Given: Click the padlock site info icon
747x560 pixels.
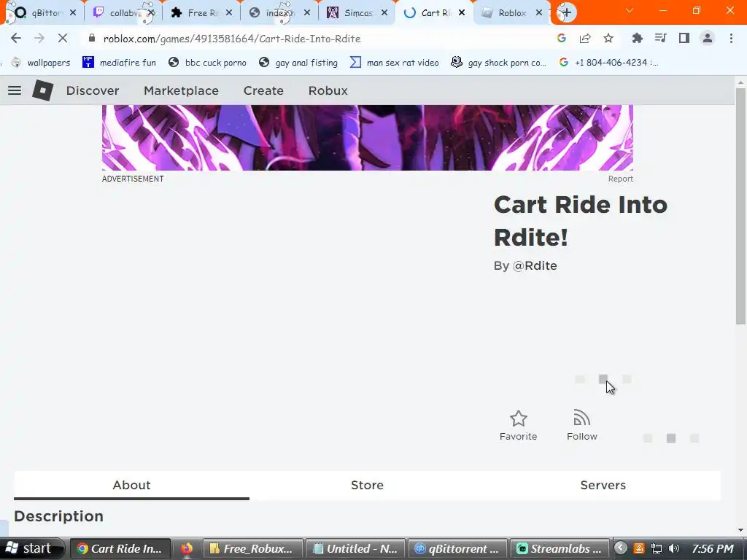Looking at the screenshot, I should (x=92, y=39).
